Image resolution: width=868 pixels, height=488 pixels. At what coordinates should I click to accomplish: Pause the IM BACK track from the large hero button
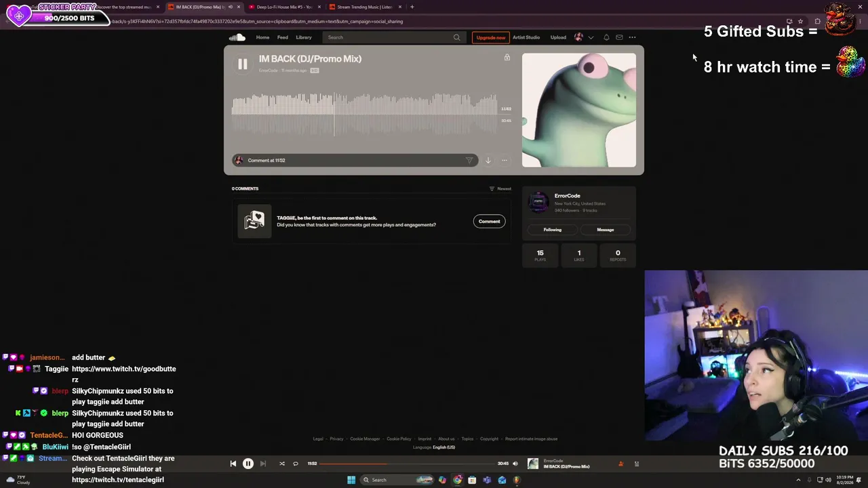pos(242,64)
